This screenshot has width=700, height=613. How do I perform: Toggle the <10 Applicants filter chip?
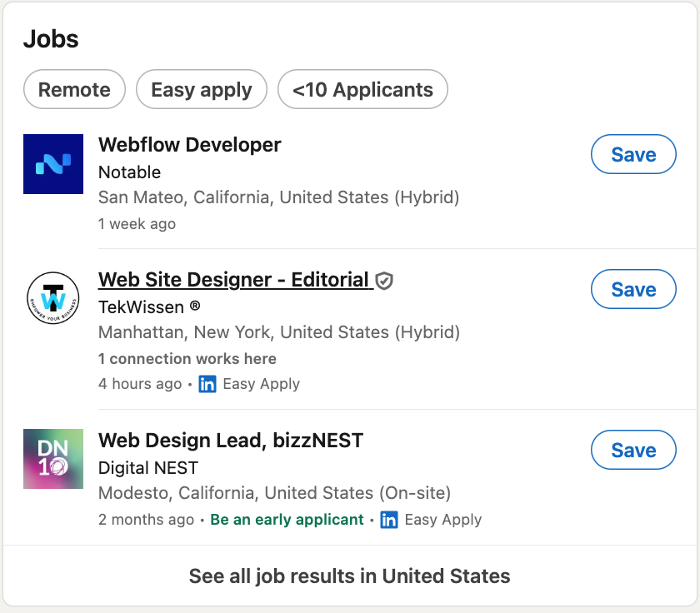pos(362,89)
